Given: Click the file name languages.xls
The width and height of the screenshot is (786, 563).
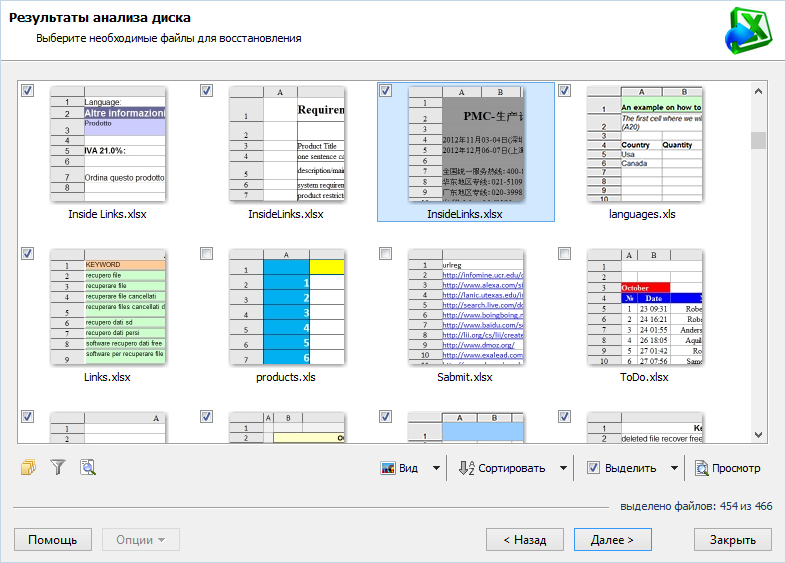Looking at the screenshot, I should [x=642, y=214].
